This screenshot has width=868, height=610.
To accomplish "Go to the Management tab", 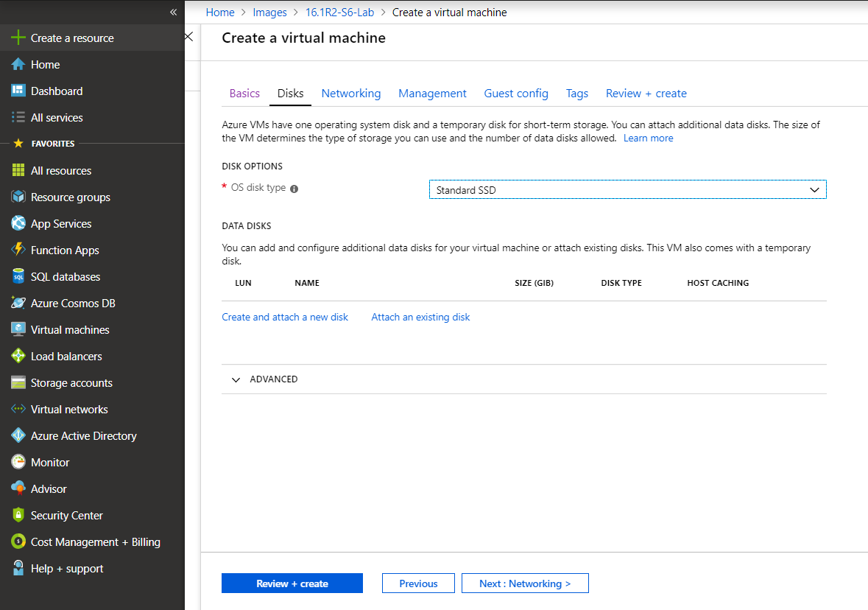I will click(432, 93).
